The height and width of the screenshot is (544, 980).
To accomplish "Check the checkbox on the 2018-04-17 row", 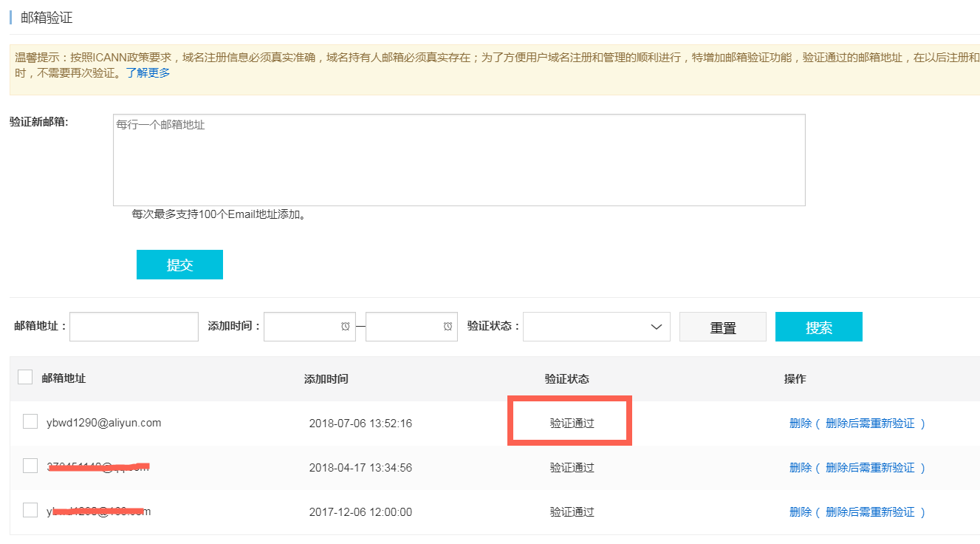I will [x=30, y=465].
